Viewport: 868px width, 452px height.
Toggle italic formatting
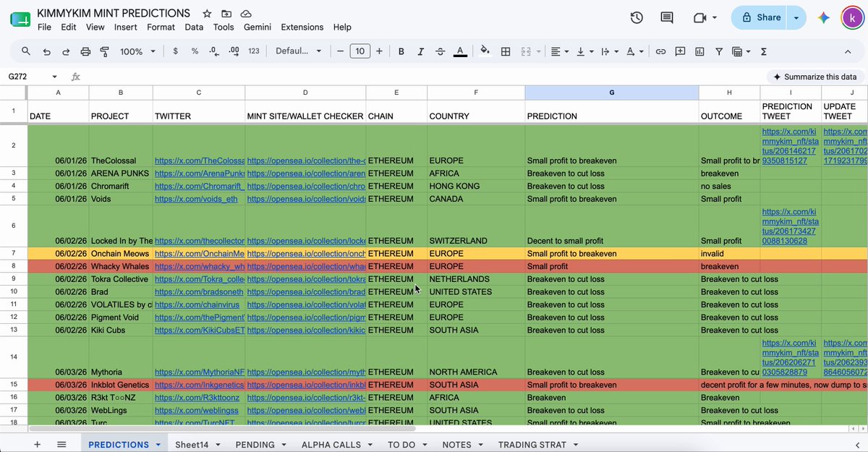pyautogui.click(x=420, y=51)
